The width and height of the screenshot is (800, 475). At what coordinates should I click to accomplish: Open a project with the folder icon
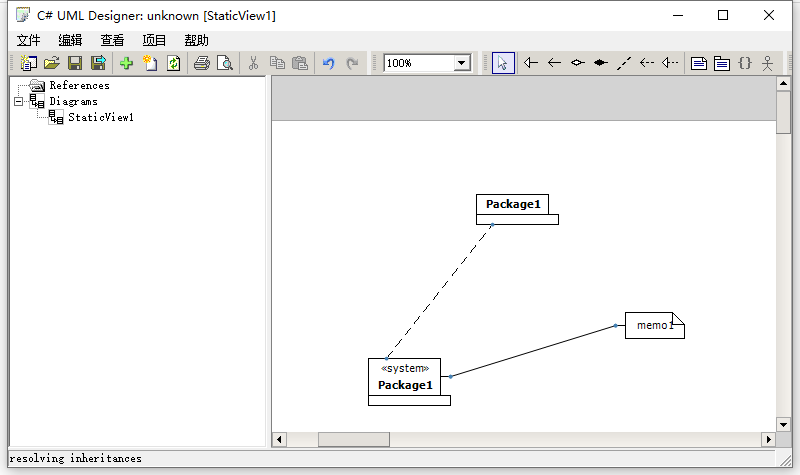tap(52, 63)
